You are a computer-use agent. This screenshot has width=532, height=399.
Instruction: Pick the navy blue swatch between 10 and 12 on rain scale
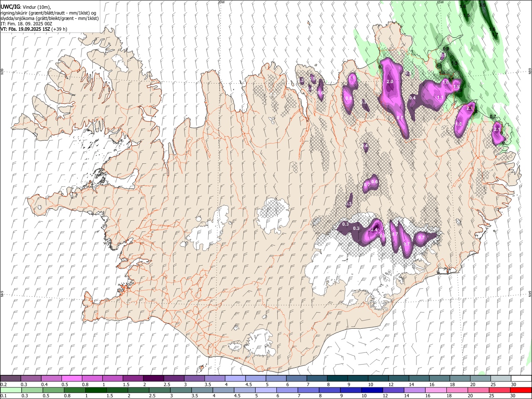point(372,390)
